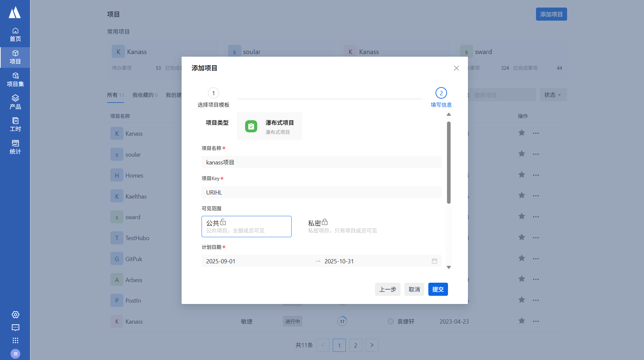Open the 状态 status dropdown
This screenshot has width=644, height=360.
click(553, 95)
